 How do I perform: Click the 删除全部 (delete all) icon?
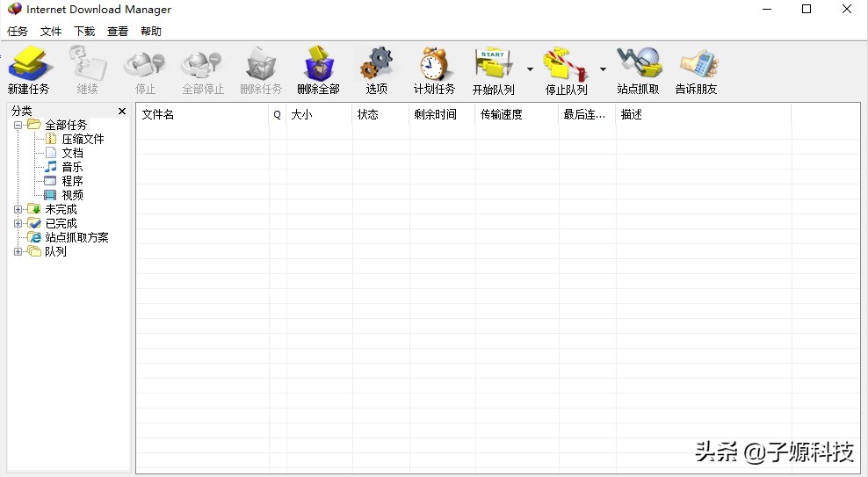pos(319,63)
